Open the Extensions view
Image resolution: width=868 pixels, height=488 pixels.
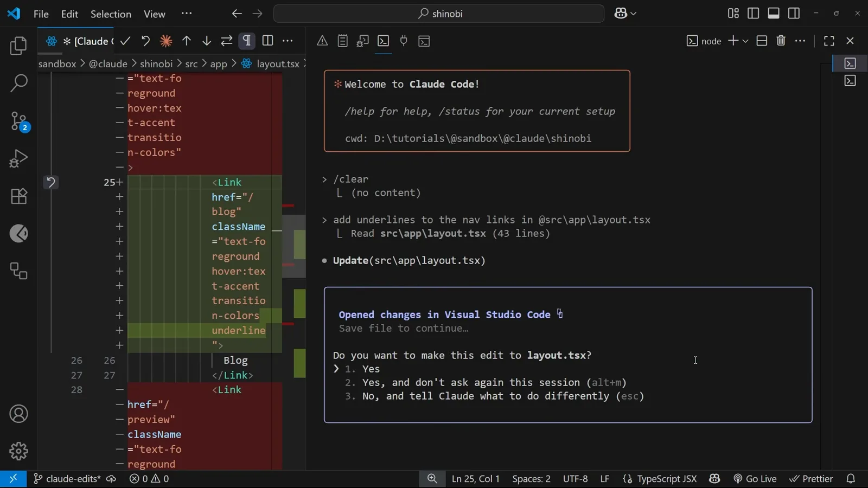[18, 196]
